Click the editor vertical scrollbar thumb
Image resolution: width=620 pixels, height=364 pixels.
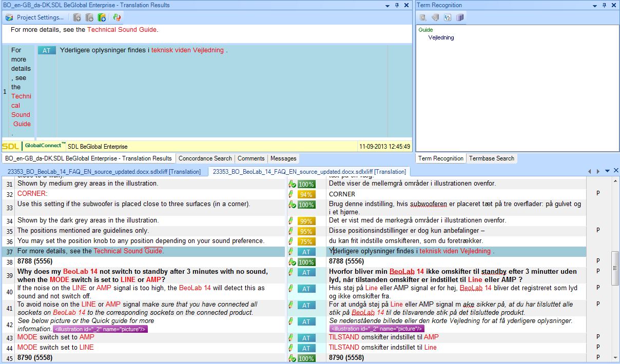(615, 268)
